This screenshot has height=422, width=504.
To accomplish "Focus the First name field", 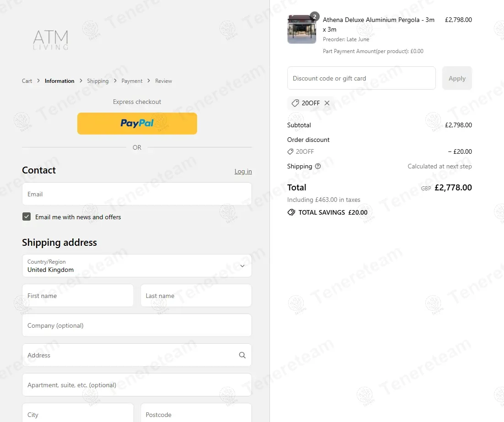I will pos(78,296).
